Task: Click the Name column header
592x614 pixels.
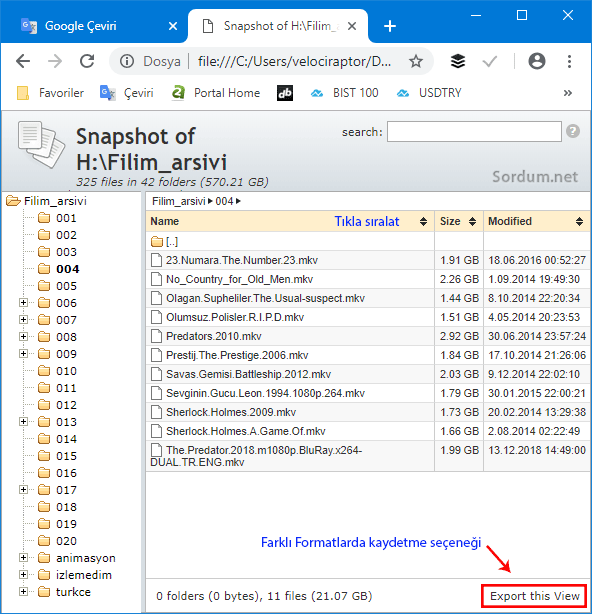Action: coord(290,221)
